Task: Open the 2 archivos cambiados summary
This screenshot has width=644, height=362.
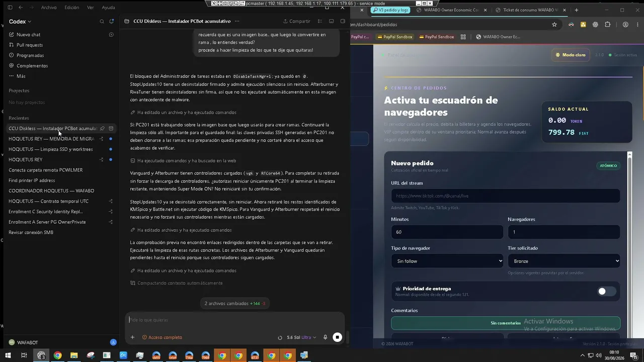Action: point(234,304)
